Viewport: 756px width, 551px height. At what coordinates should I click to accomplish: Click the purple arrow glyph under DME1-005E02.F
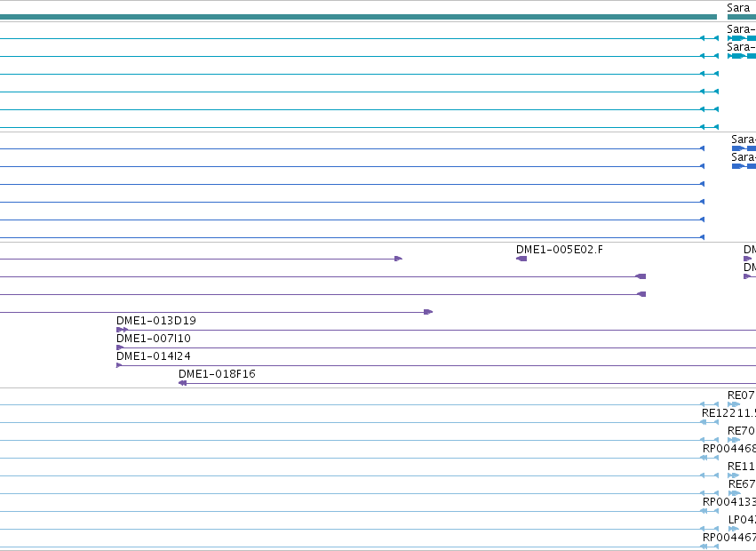click(x=521, y=259)
